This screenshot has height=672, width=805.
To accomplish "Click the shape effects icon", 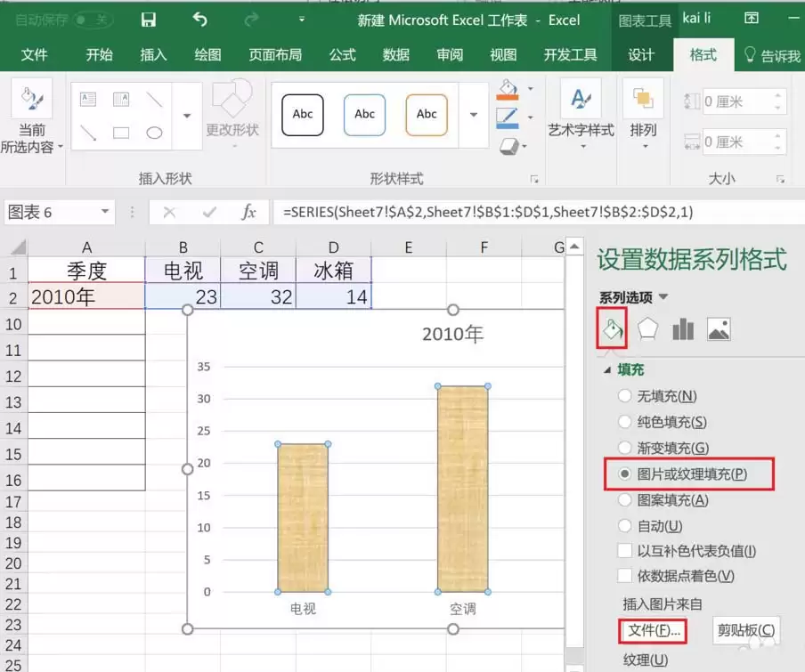I will point(508,146).
